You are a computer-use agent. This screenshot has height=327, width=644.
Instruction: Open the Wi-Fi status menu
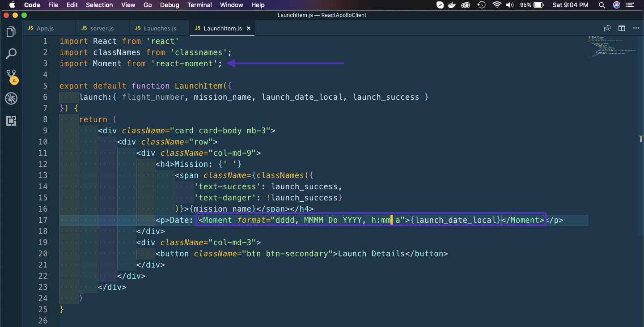[497, 5]
